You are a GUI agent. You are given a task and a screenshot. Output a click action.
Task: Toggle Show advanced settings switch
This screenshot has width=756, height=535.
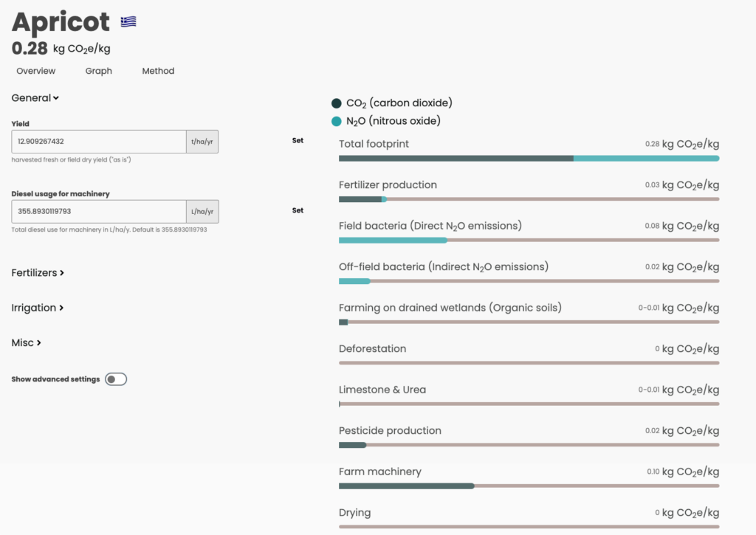(116, 379)
